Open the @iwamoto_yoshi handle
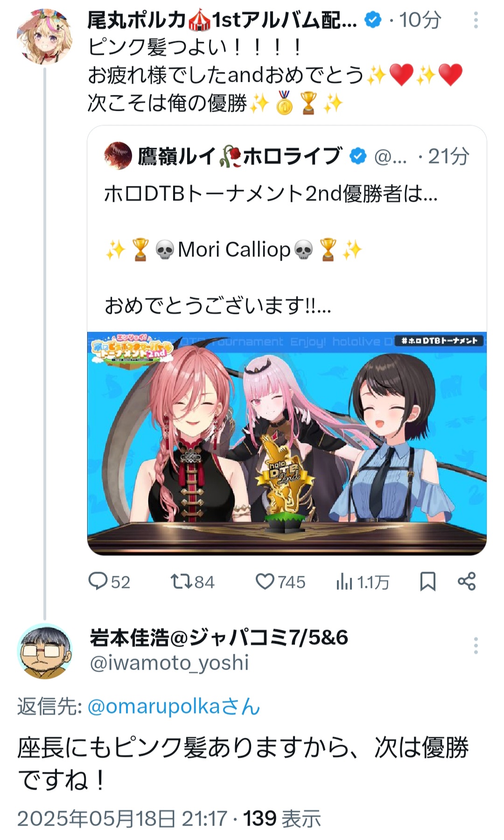This screenshot has height=840, width=504. pyautogui.click(x=169, y=663)
